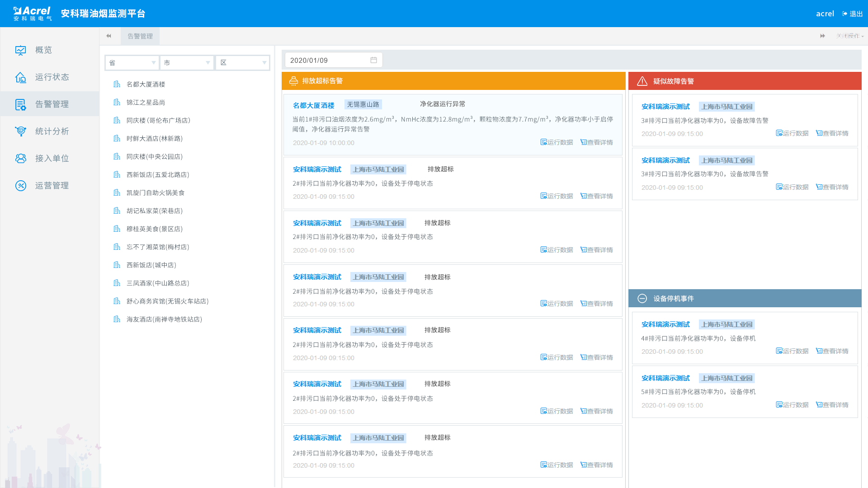Select 告警管理 in the sidebar menu
868x488 pixels.
(x=52, y=104)
